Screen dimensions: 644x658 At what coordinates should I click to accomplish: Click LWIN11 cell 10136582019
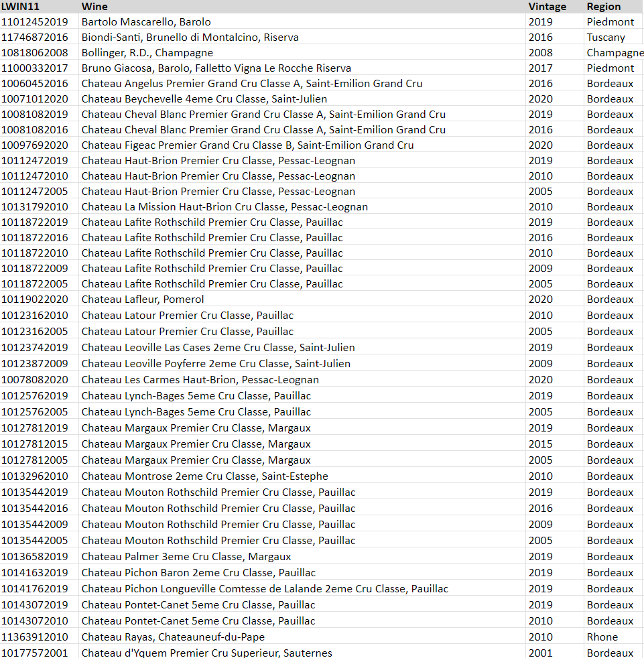coord(35,557)
